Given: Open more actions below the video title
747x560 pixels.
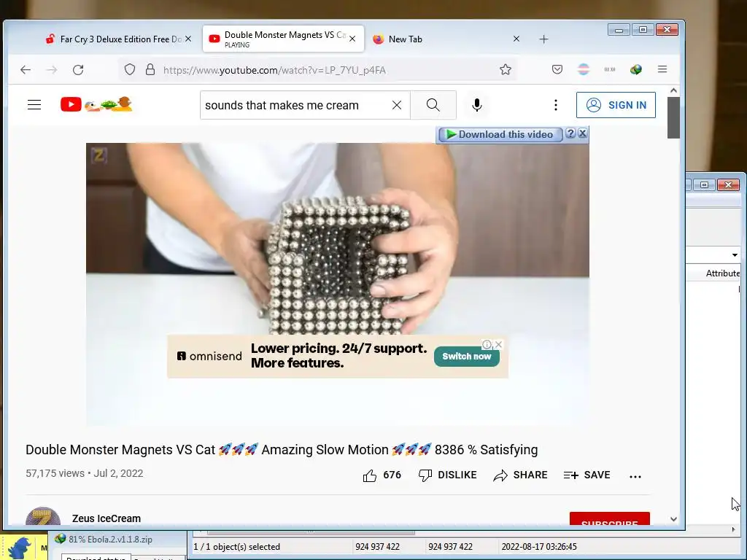Looking at the screenshot, I should [x=635, y=475].
